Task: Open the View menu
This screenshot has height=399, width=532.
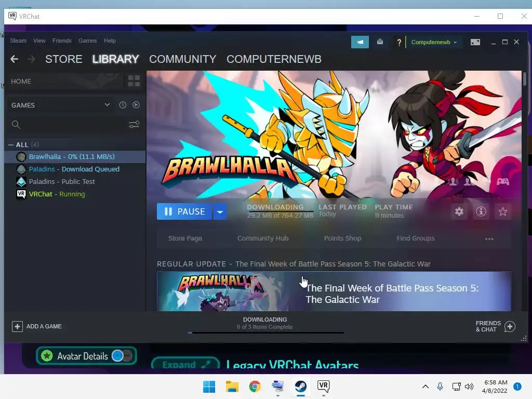Action: pos(39,41)
